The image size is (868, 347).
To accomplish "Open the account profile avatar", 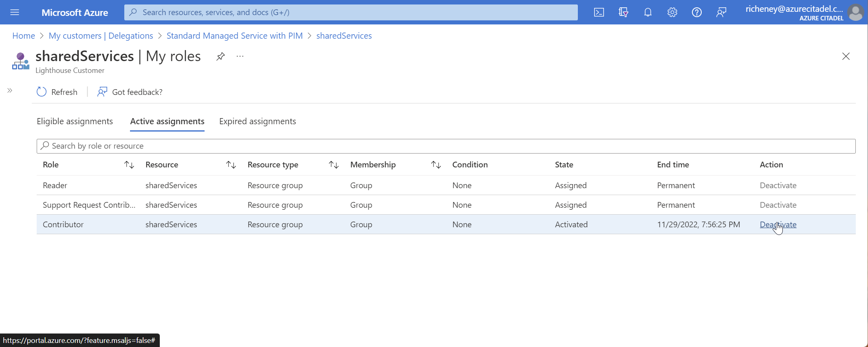I will click(855, 12).
